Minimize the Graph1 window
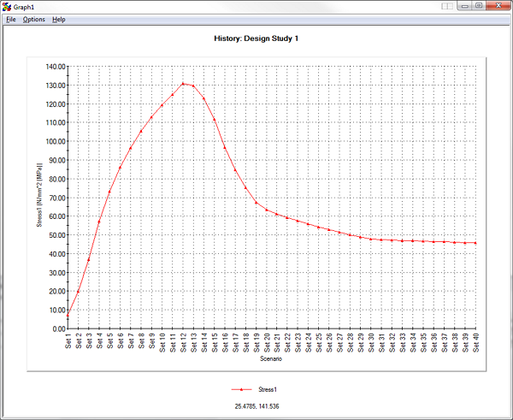 tap(464, 5)
